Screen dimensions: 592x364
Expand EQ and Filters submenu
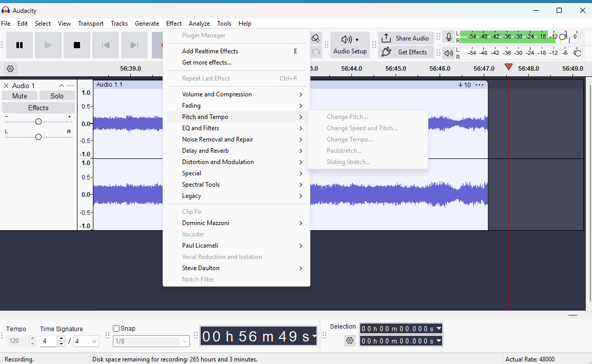click(236, 128)
